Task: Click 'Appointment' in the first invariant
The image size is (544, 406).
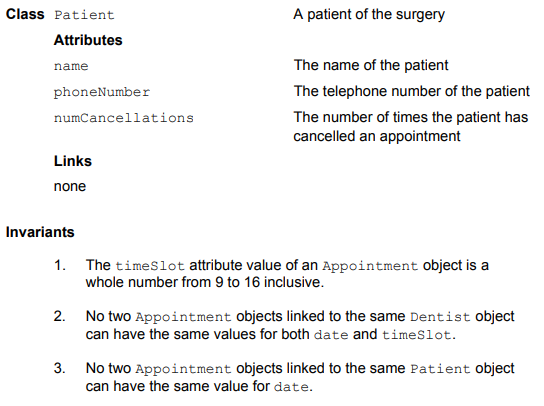Action: tap(370, 267)
